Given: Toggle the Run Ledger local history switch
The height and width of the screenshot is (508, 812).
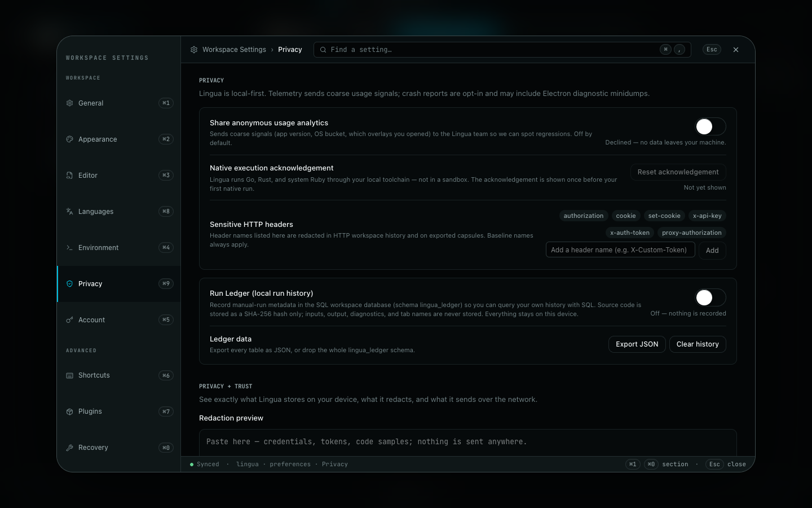Looking at the screenshot, I should click(x=710, y=297).
